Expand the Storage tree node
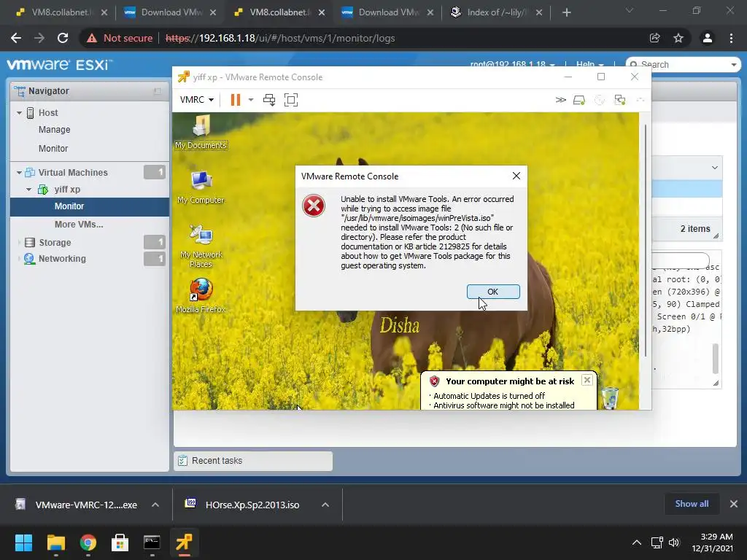747x560 pixels. click(x=19, y=242)
